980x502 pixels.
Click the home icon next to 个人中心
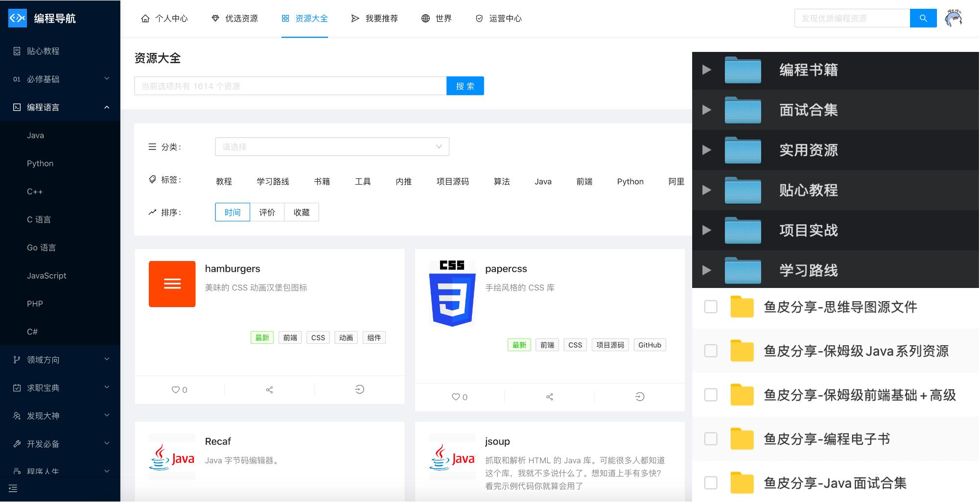(145, 18)
